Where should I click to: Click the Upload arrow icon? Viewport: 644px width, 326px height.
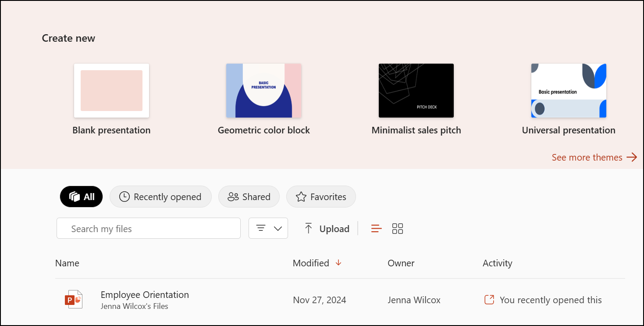click(x=308, y=228)
